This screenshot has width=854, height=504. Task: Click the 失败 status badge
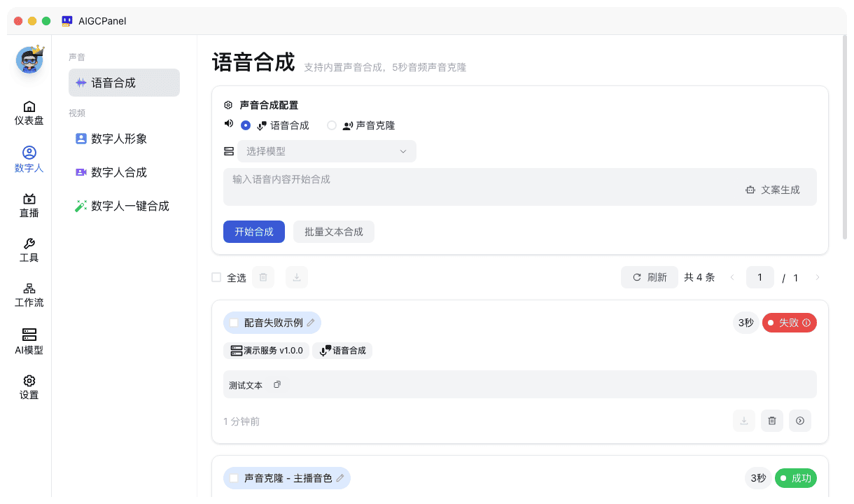tap(790, 323)
